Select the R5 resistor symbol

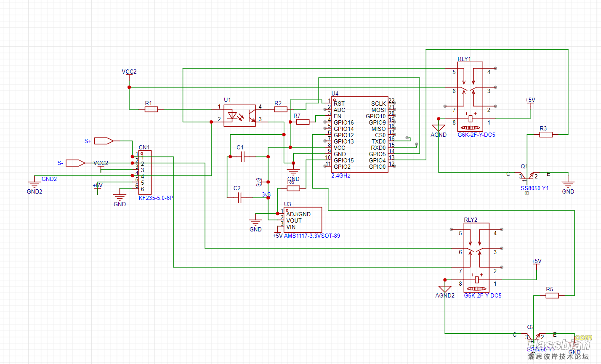pos(552,296)
